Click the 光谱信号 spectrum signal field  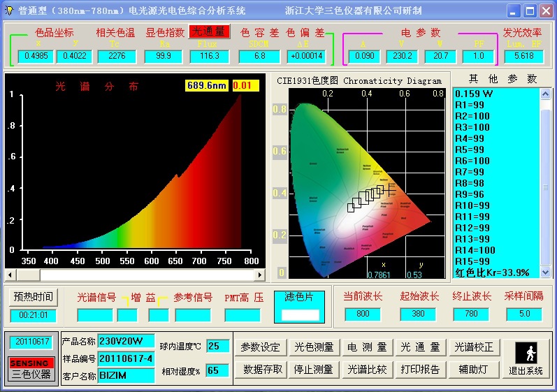(95, 315)
